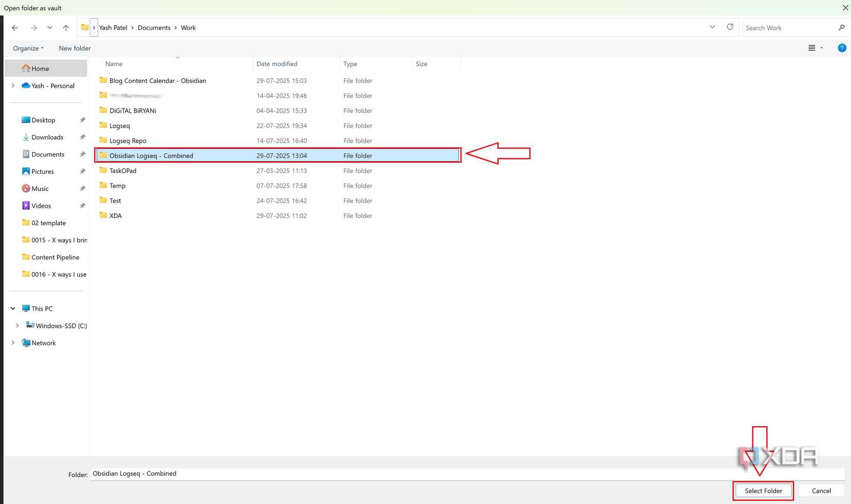Open the view layout dropdown arrow

coord(821,48)
